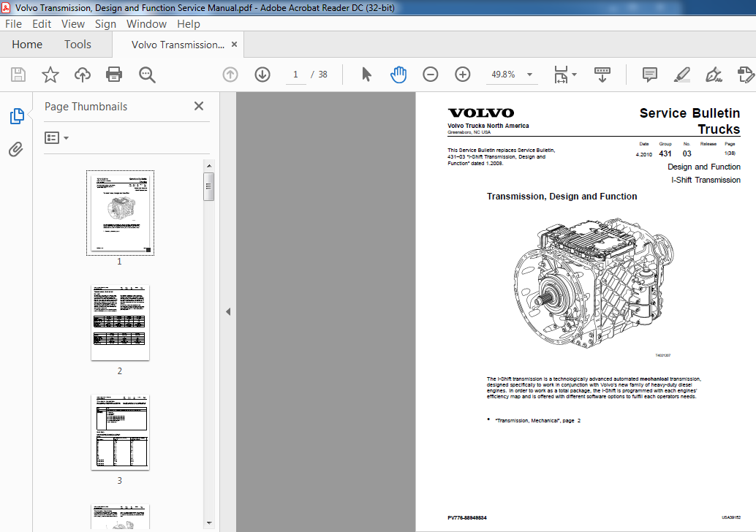This screenshot has height=532, width=756.
Task: Click the Save file icon
Action: click(x=18, y=75)
